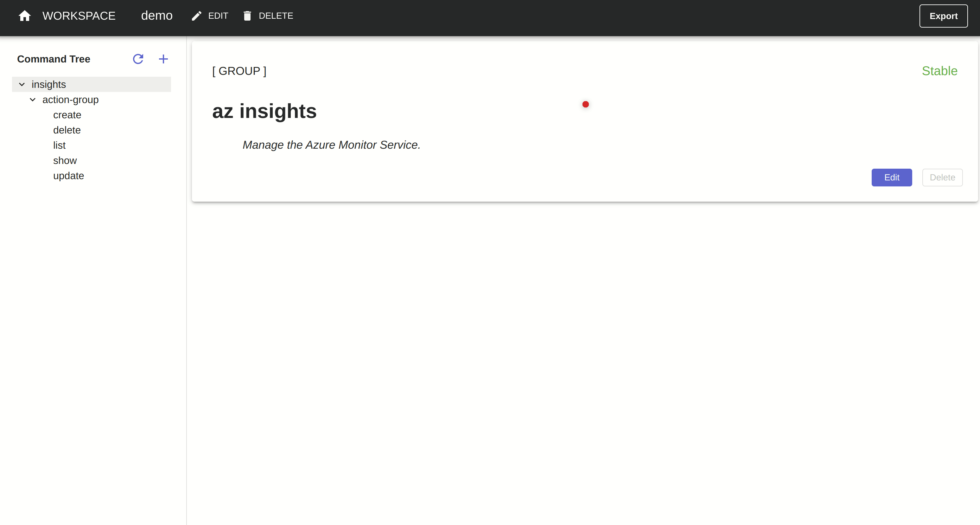This screenshot has height=525, width=980.
Task: Click the refresh icon in Command Tree
Action: pyautogui.click(x=138, y=59)
